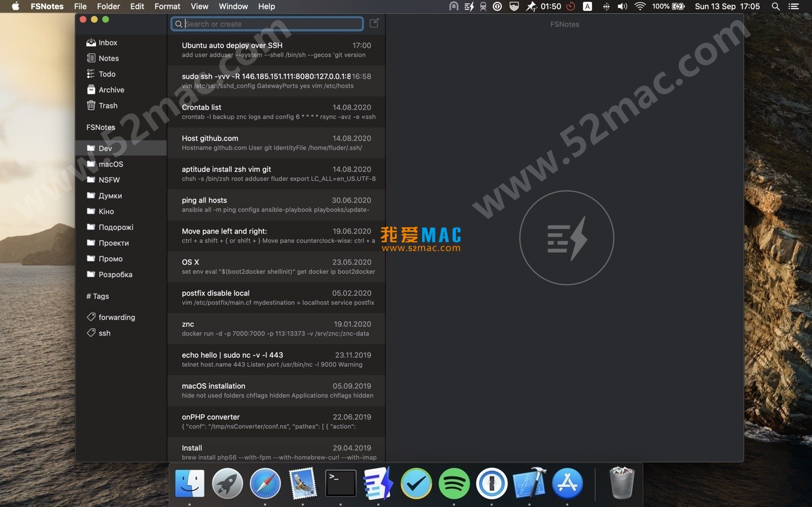This screenshot has height=507, width=812.
Task: Open the aptitude install zsh vim git note
Action: (x=276, y=174)
